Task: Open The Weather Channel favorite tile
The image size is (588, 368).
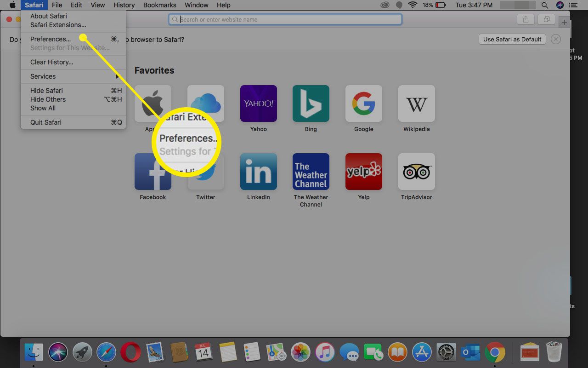Action: click(x=311, y=172)
